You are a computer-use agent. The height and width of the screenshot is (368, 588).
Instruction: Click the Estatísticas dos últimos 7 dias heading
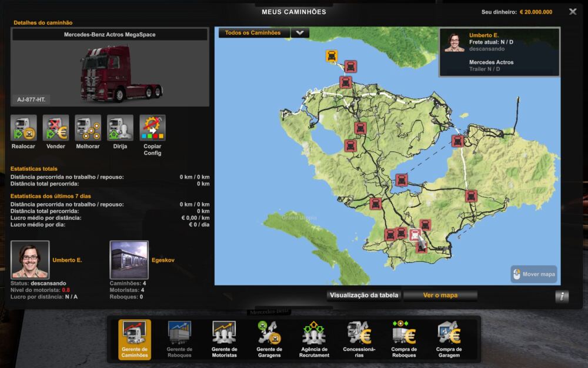[51, 196]
